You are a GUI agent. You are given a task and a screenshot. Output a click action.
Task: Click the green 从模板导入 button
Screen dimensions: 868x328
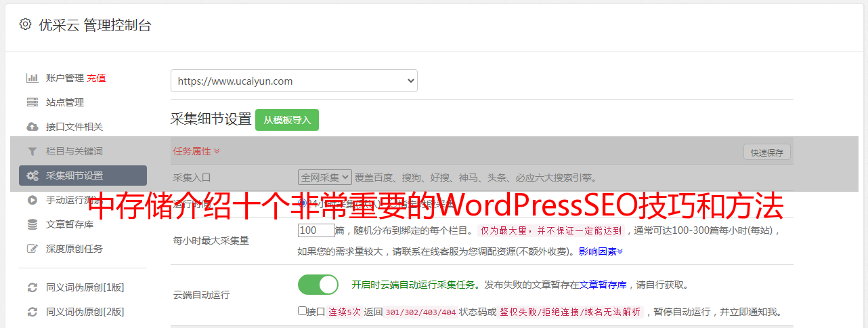point(287,120)
